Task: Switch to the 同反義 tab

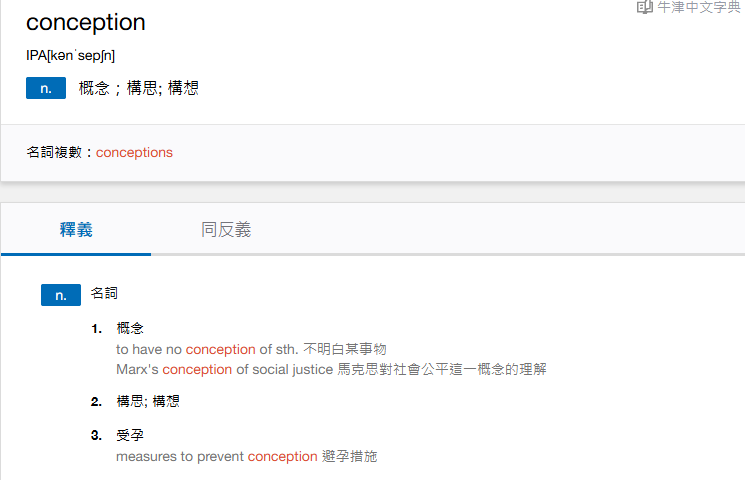Action: point(226,230)
